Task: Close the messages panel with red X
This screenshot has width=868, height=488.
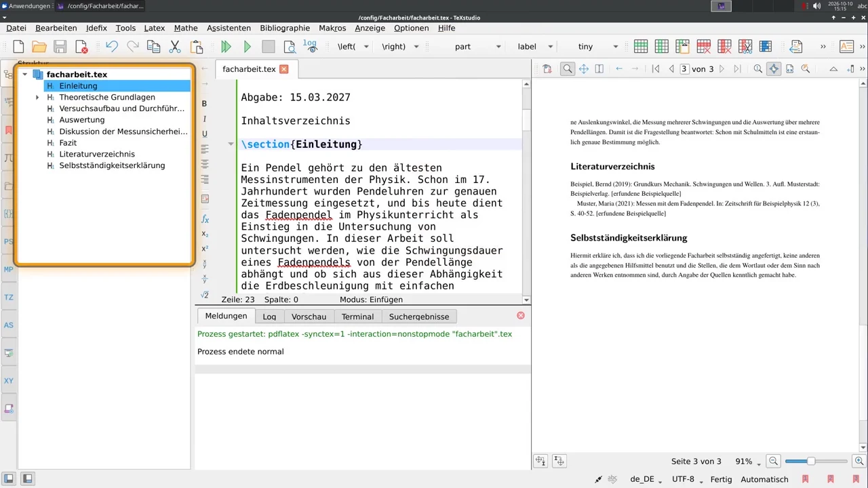Action: 521,316
